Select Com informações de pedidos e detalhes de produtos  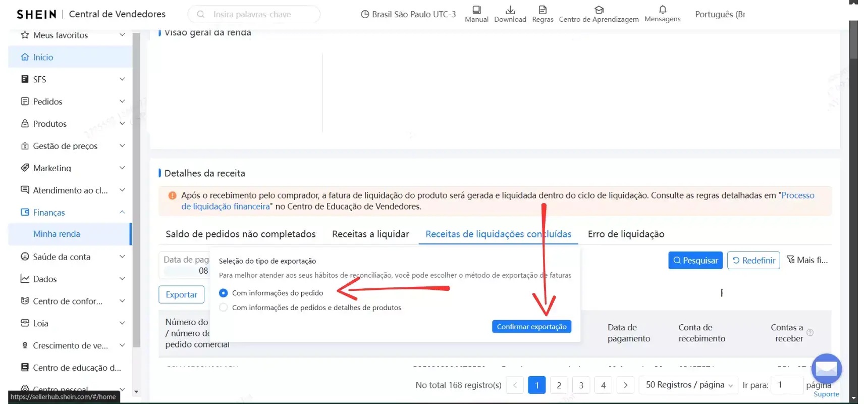[x=224, y=308]
